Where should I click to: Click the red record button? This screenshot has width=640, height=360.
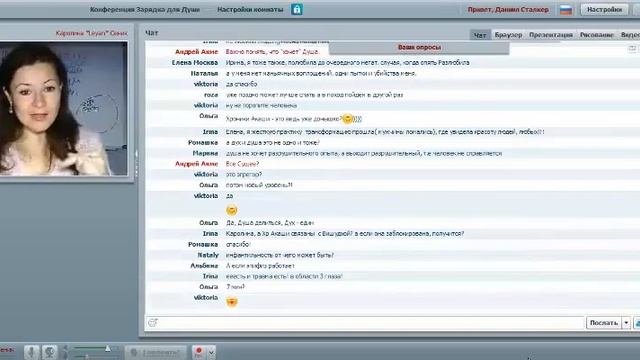click(x=199, y=352)
